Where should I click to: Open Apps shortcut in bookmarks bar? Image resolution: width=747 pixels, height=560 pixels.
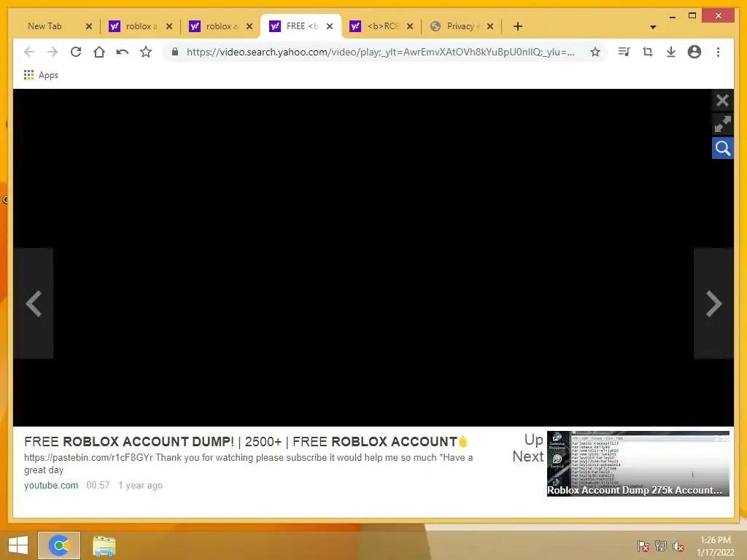(x=41, y=75)
